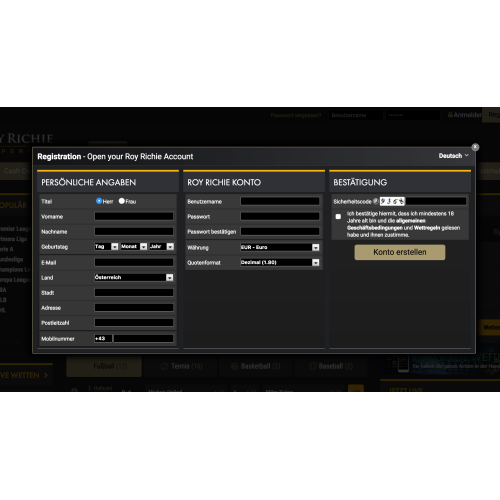Click Passwort vergessen? link in header

(x=296, y=115)
